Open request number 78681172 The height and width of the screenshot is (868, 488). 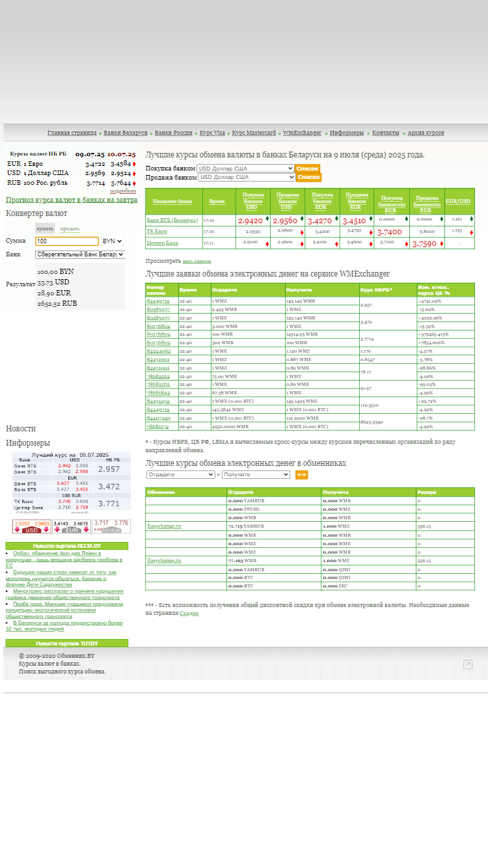pos(159,427)
